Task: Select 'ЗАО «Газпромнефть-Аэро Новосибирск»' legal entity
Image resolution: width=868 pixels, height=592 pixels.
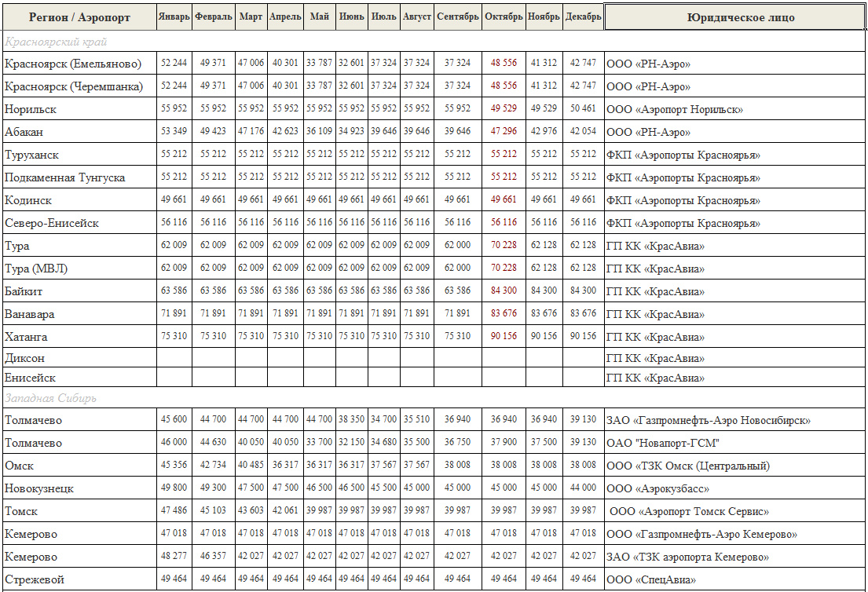Action: click(x=709, y=421)
